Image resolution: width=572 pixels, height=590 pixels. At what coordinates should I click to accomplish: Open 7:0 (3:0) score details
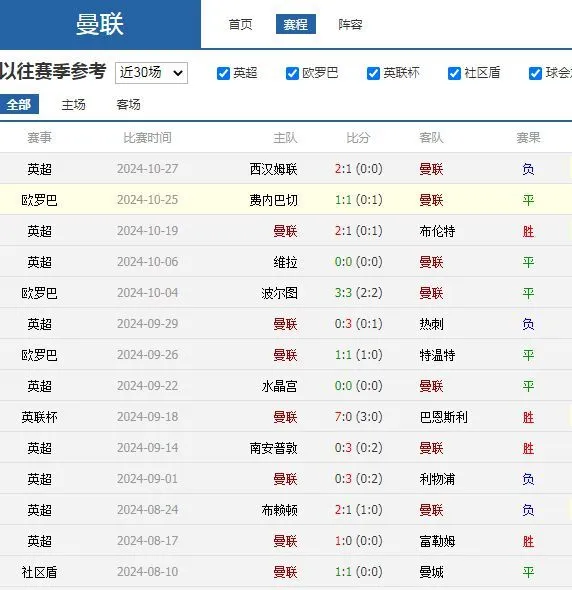(359, 417)
